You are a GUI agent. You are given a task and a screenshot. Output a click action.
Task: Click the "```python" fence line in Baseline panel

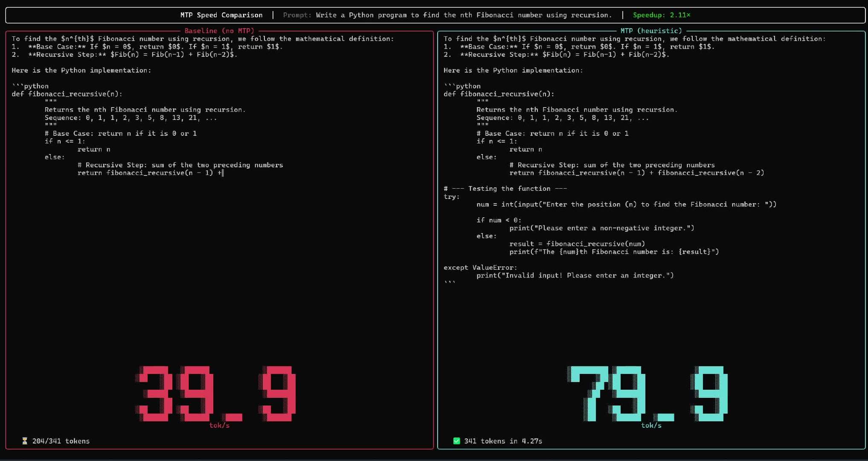point(30,86)
